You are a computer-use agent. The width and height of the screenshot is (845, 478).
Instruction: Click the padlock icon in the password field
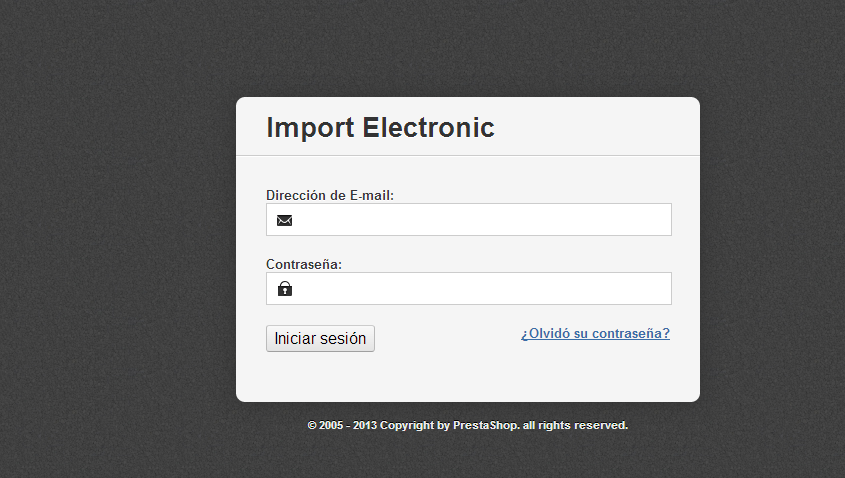[285, 289]
